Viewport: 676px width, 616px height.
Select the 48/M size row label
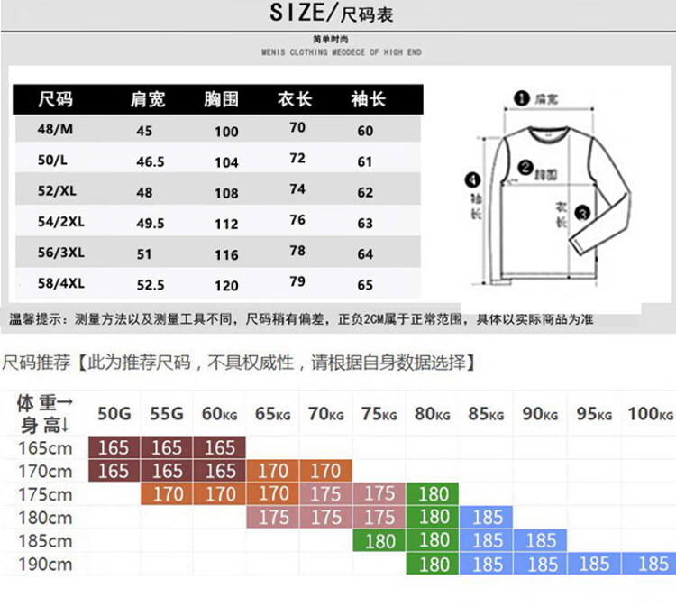[x=55, y=129]
